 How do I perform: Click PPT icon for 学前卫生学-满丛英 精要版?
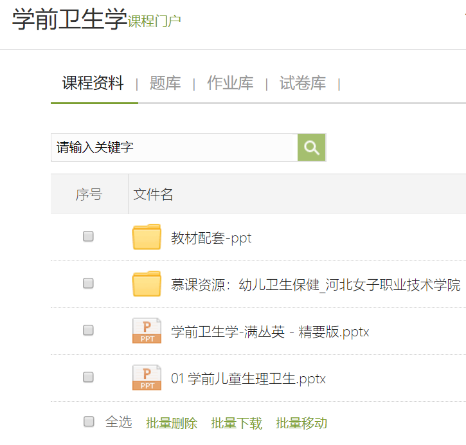click(147, 331)
